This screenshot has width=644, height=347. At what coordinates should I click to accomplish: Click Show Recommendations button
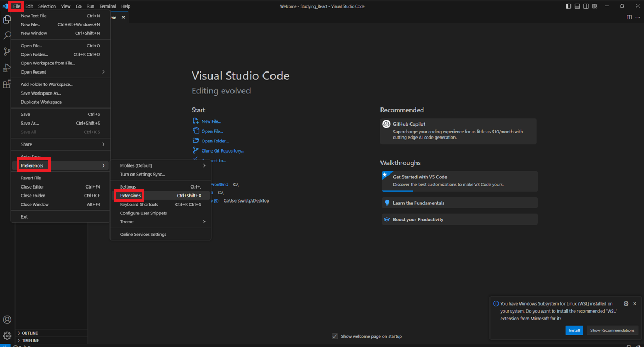point(612,330)
